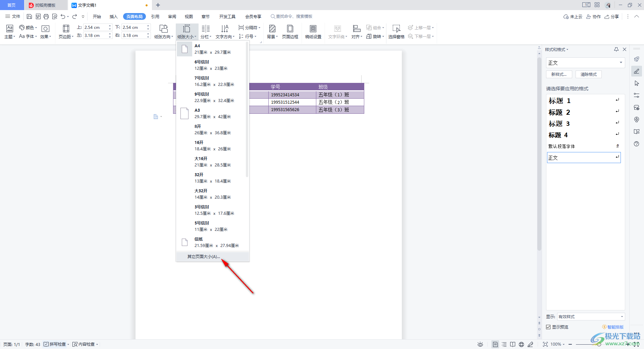Screen dimensions: 644x349
Task: Click the zoom slider handle
Action: [x=599, y=344]
